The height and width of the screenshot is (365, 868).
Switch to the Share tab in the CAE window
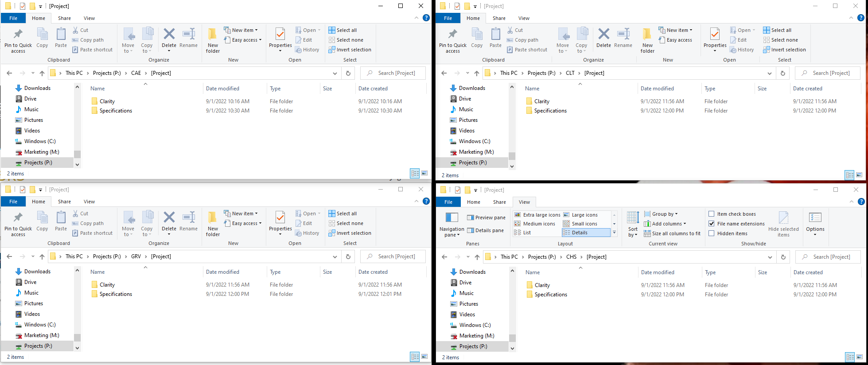pos(64,18)
